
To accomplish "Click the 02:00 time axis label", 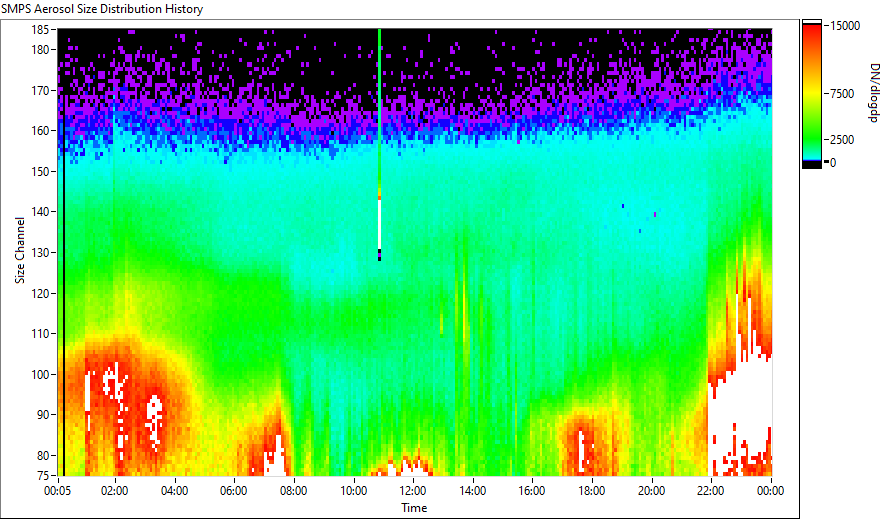I will coord(114,491).
